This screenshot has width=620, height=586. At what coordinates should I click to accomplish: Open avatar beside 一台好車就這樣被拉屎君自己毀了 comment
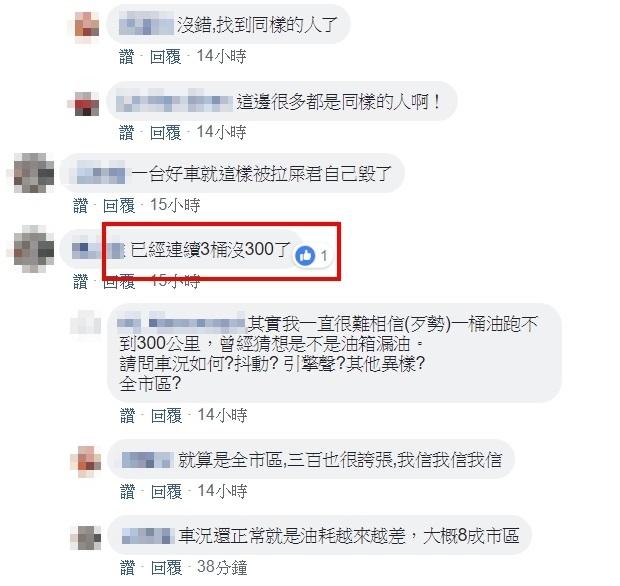pyautogui.click(x=34, y=173)
